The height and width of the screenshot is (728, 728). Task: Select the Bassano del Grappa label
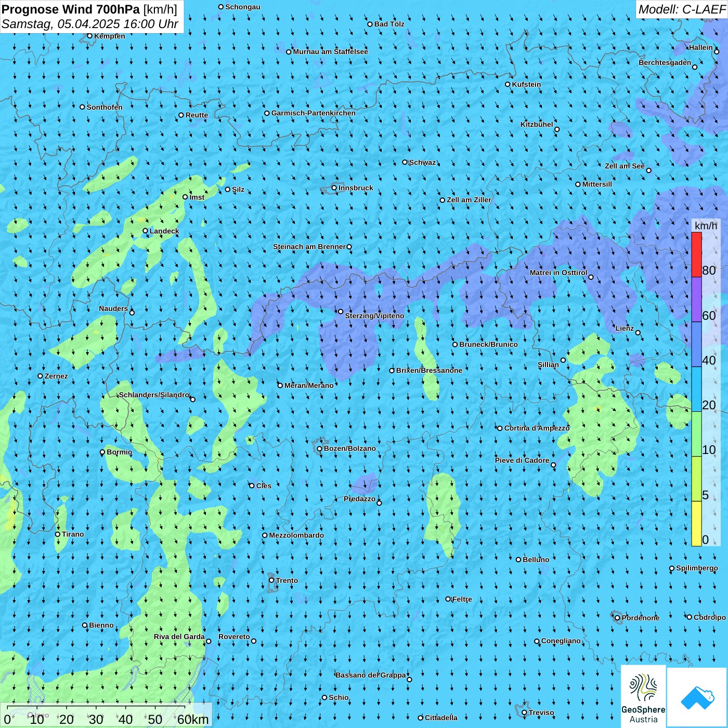[x=371, y=675]
